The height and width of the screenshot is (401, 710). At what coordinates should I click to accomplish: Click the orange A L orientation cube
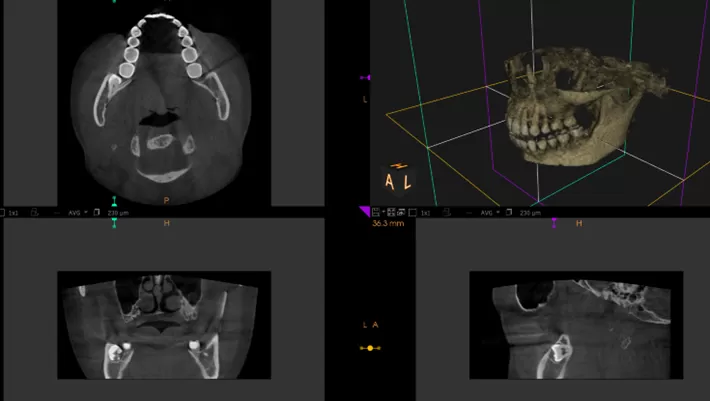coord(398,181)
